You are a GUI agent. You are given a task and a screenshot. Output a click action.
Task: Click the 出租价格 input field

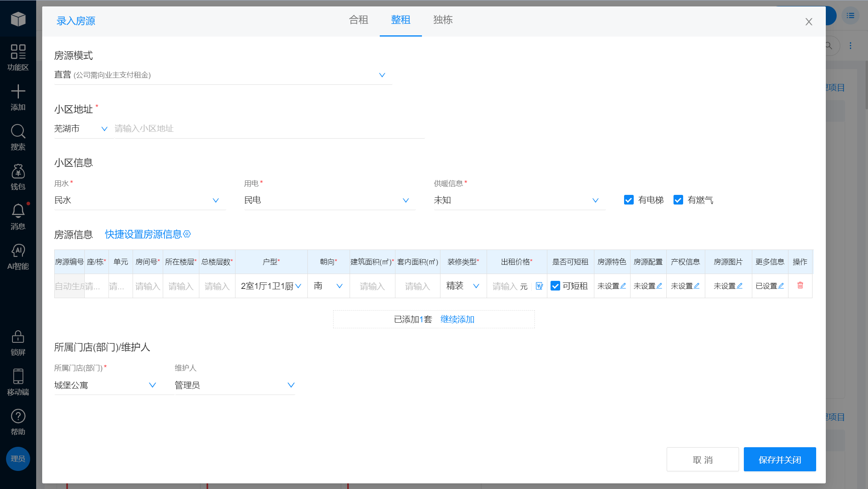pos(505,286)
